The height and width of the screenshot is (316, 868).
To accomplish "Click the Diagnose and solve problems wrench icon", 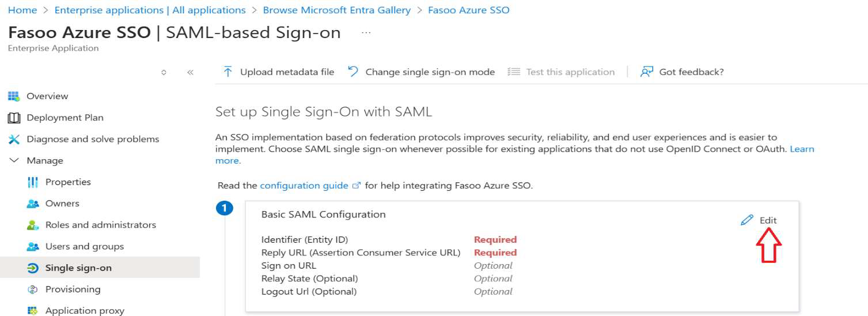I will [x=14, y=139].
